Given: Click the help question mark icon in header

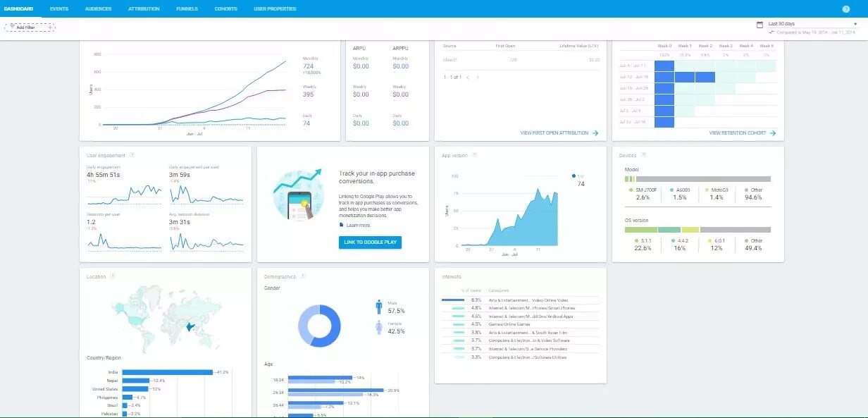Looking at the screenshot, I should (846, 9).
